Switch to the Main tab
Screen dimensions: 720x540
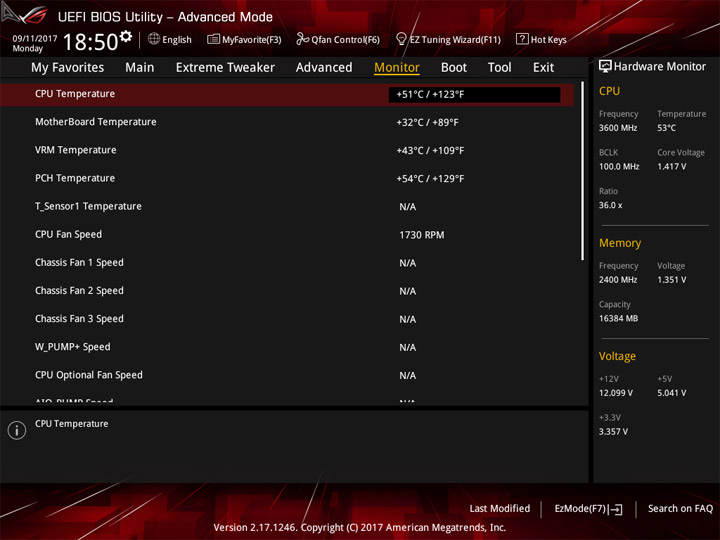tap(140, 68)
